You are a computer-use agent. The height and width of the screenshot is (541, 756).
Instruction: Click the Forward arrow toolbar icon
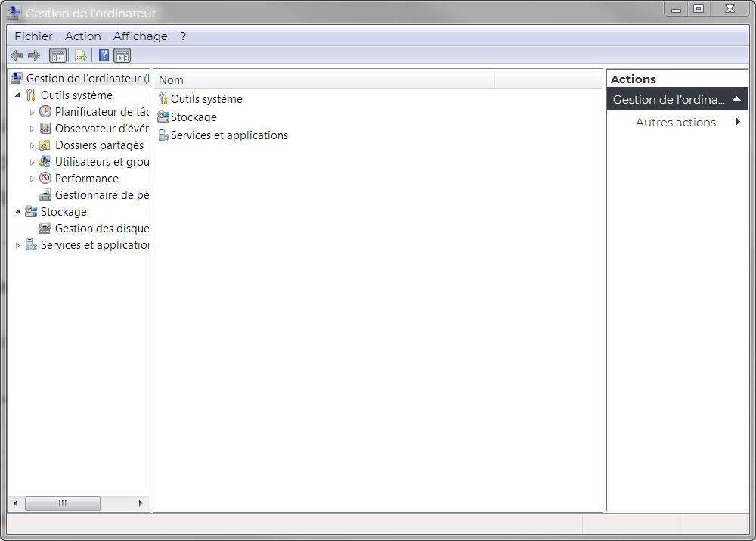(33, 55)
